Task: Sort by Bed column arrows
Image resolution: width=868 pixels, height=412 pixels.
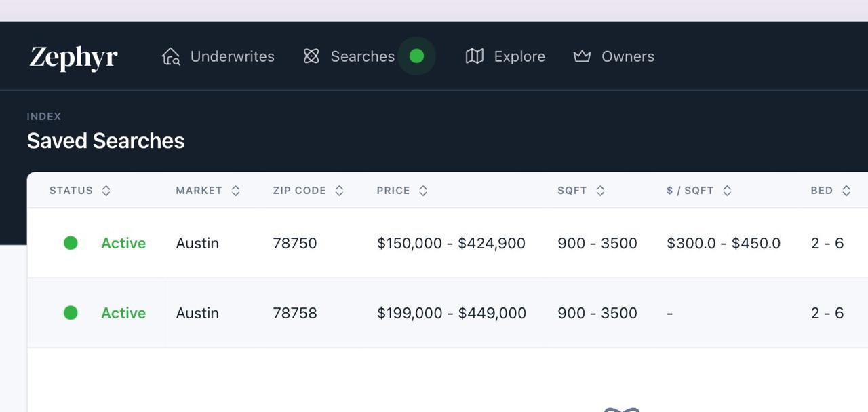Action: point(846,191)
